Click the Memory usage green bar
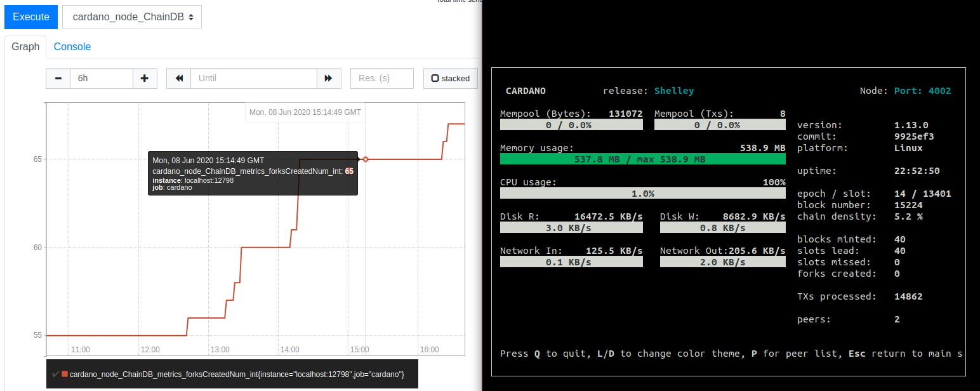 point(642,159)
